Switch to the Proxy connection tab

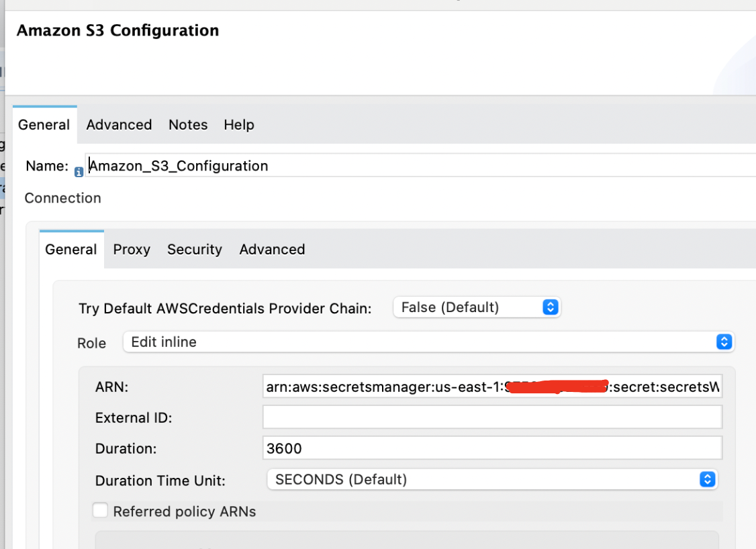[x=132, y=249]
